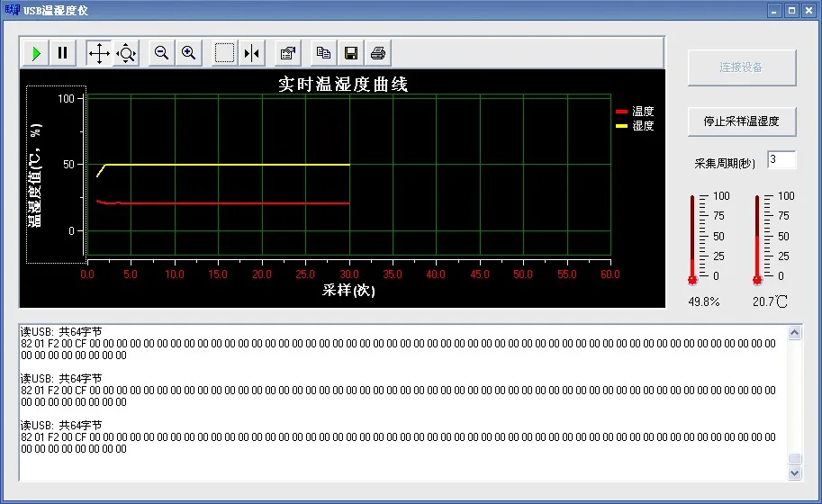Pause the real-time chart tracking
This screenshot has height=504, width=822.
pyautogui.click(x=62, y=53)
